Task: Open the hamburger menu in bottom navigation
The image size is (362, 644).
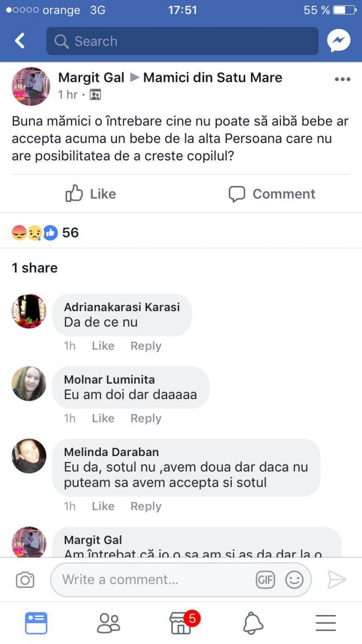Action: pos(325,623)
